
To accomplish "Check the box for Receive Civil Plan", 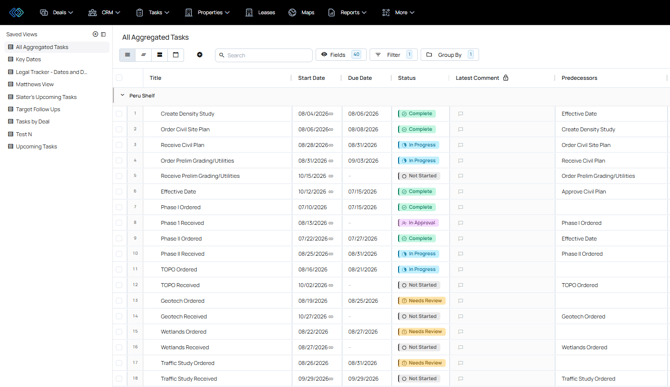I will click(119, 145).
